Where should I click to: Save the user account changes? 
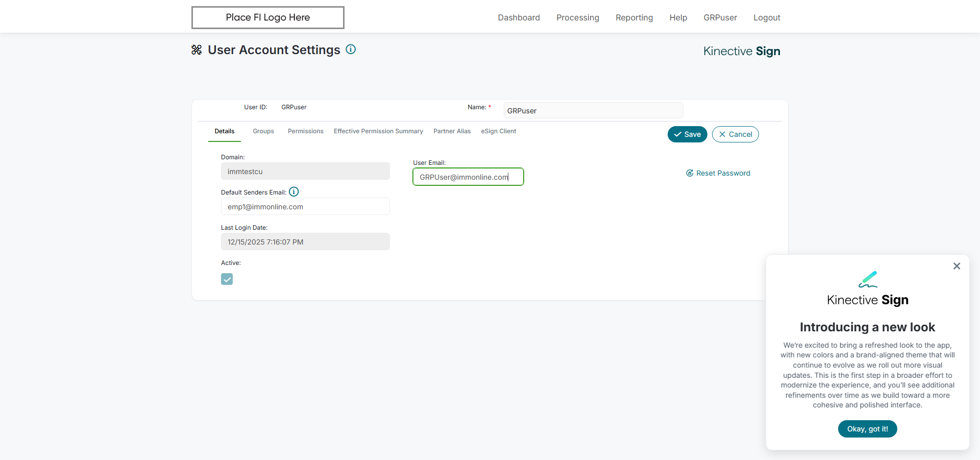[688, 134]
